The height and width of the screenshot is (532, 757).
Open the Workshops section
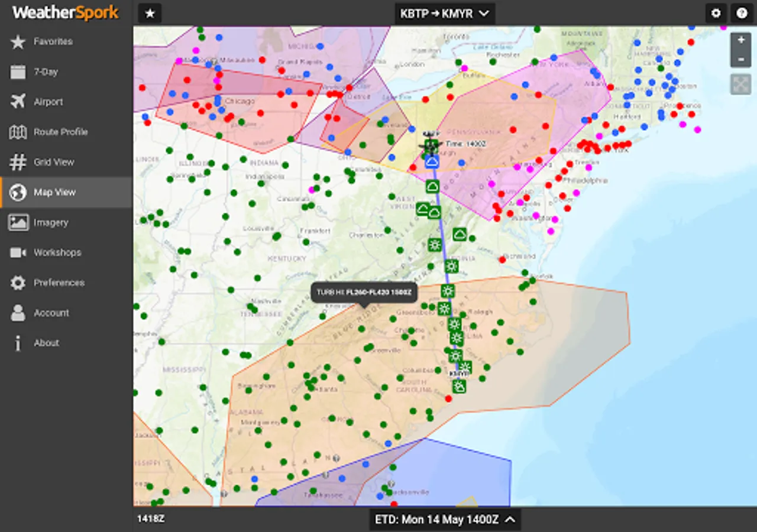(x=57, y=252)
